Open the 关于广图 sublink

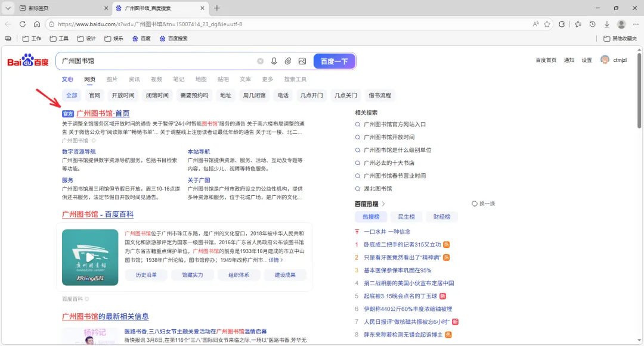(x=199, y=180)
